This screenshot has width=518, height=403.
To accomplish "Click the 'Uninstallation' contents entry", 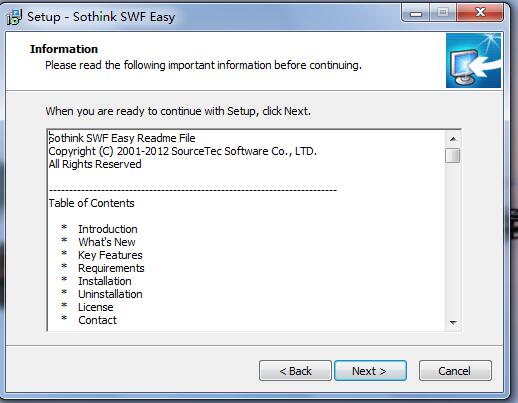I will point(110,294).
